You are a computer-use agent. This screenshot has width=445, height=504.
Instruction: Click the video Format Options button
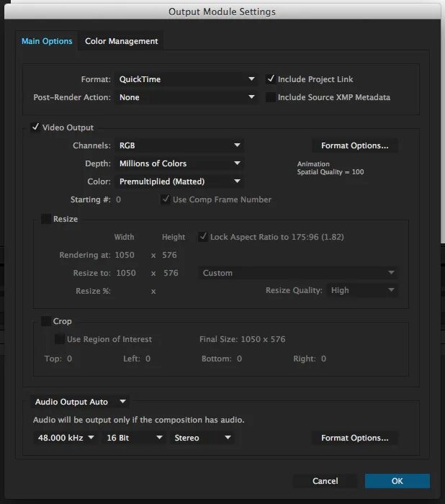[x=355, y=145]
